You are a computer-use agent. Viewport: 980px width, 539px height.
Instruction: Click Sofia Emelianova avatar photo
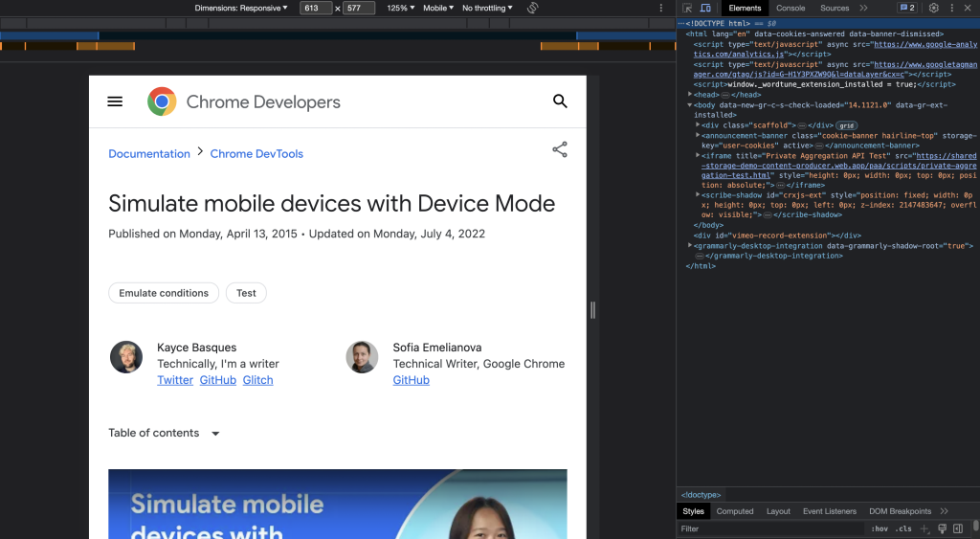pos(362,357)
